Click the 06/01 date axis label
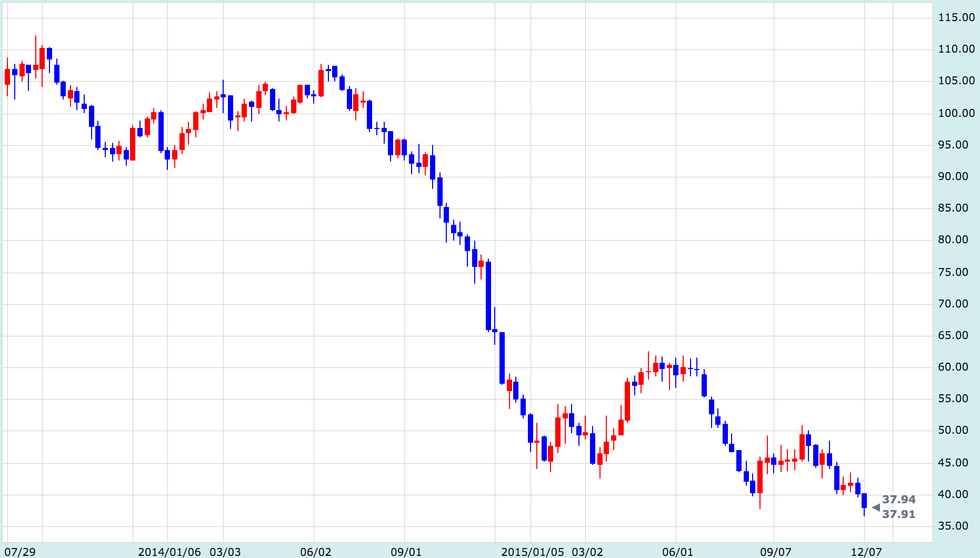 coord(677,552)
